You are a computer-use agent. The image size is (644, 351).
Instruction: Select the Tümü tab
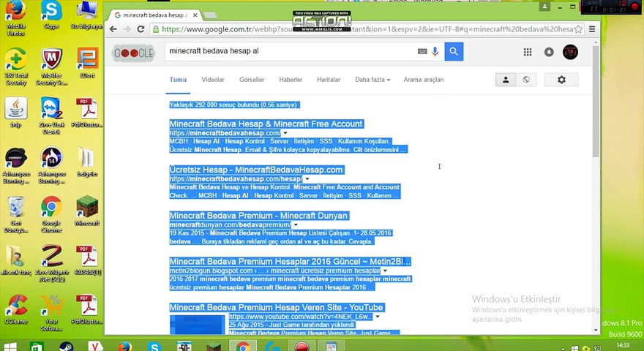pyautogui.click(x=178, y=80)
